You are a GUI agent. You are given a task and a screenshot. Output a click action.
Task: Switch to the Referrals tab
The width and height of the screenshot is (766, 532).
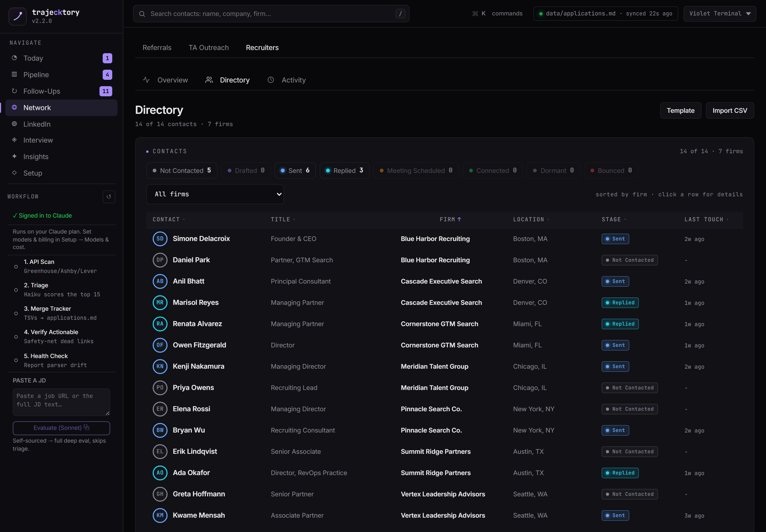click(x=157, y=48)
